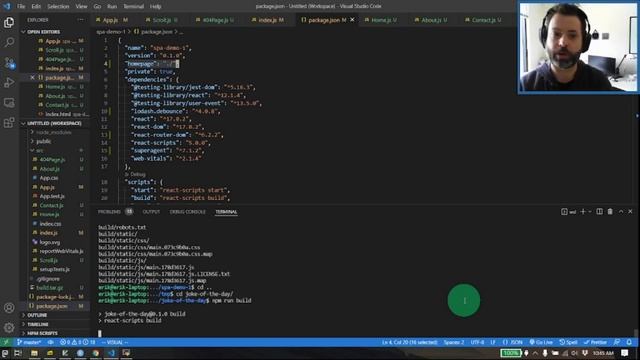This screenshot has width=640, height=360.
Task: Click Ln 4, Col 20 cursor position
Action: pos(409,342)
